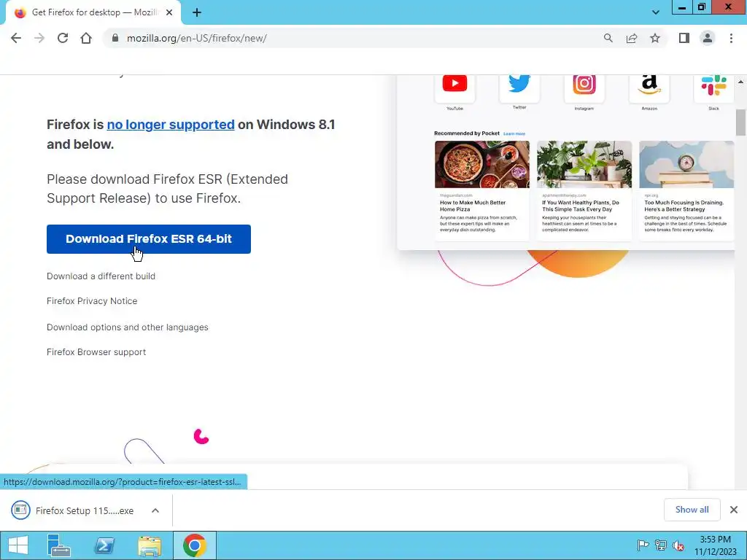The height and width of the screenshot is (560, 747).
Task: Click Show all downloads button
Action: point(692,510)
